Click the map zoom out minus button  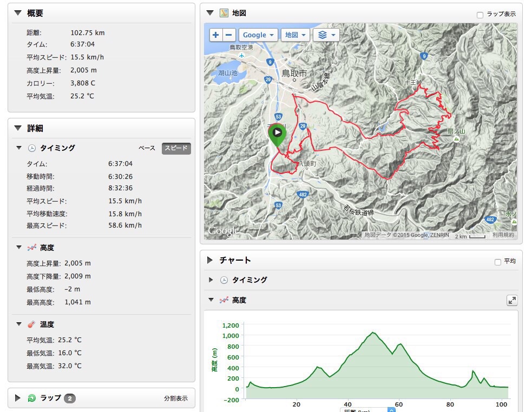click(228, 35)
